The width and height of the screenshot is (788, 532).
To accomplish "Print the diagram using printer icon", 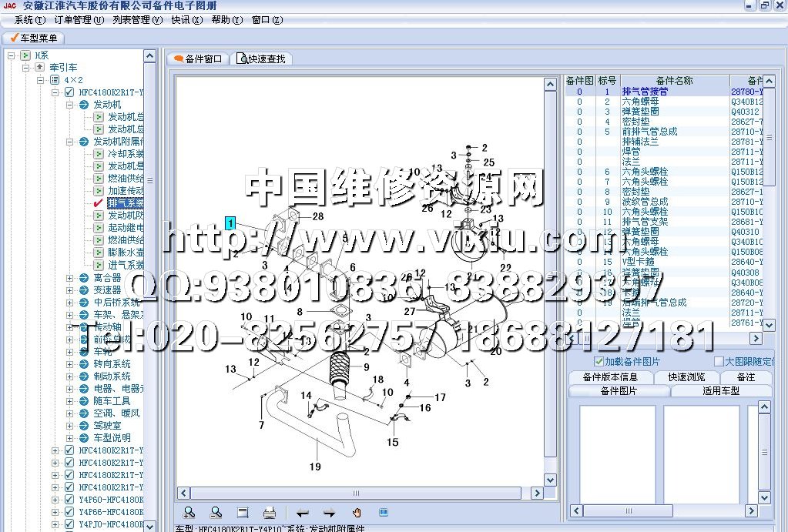I will (270, 512).
